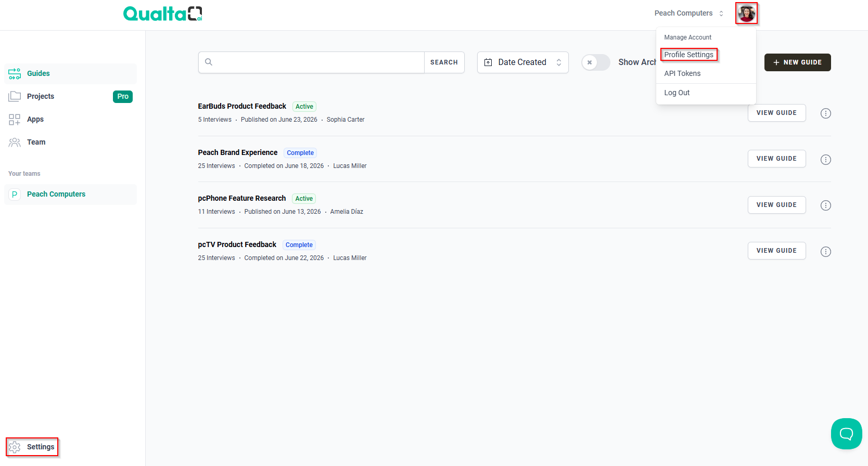Open the Projects folder icon
This screenshot has height=466, width=868.
click(x=15, y=96)
